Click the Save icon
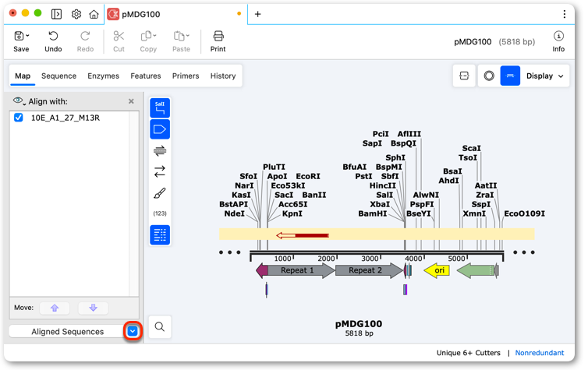The width and height of the screenshot is (588, 370). pyautogui.click(x=19, y=36)
